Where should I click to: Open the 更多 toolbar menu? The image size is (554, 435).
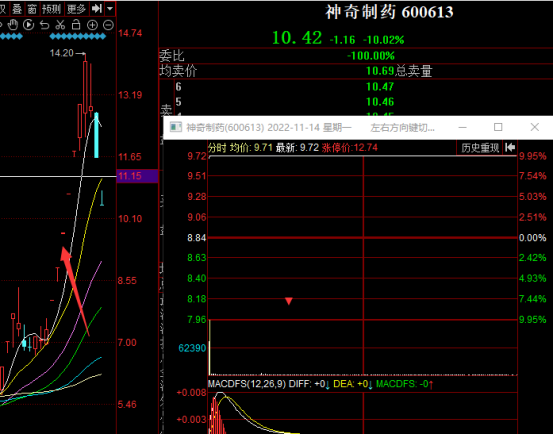76,8
